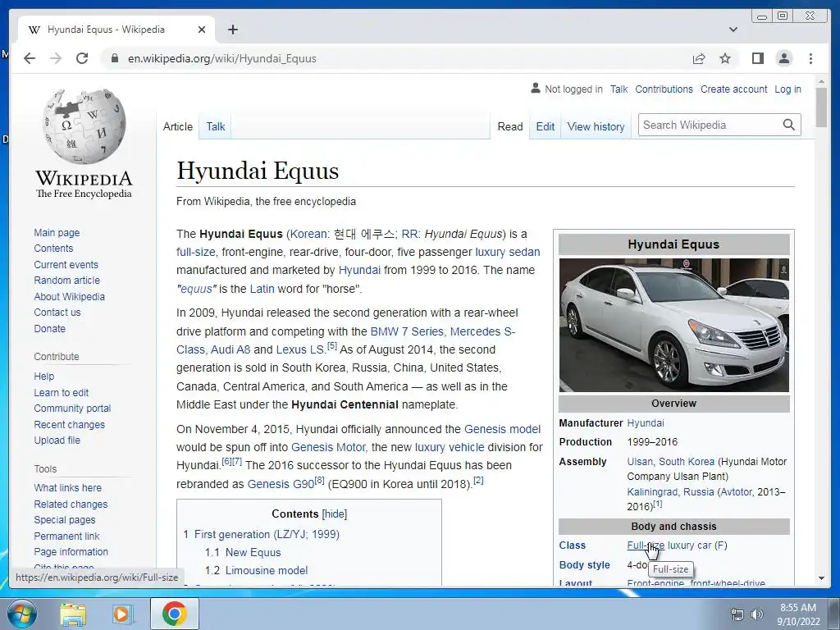Follow the Genesis G90 link

281,484
